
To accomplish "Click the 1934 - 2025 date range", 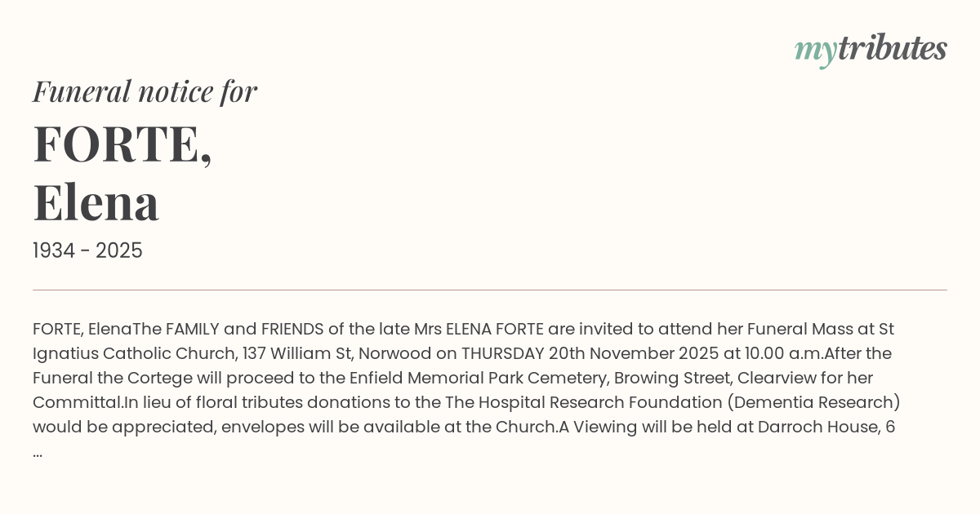I will pyautogui.click(x=87, y=251).
